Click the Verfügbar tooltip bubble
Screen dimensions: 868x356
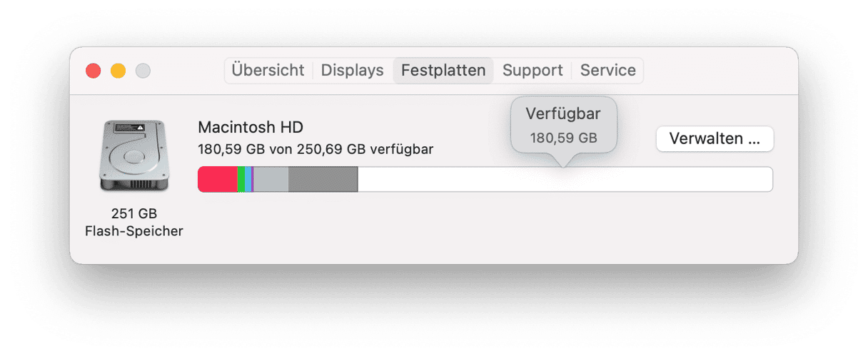tap(563, 125)
